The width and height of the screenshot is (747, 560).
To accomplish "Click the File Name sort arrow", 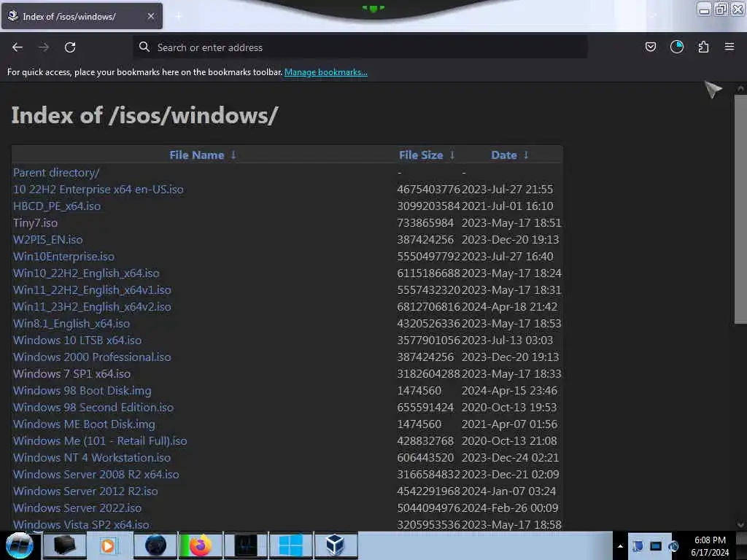I will pos(233,155).
